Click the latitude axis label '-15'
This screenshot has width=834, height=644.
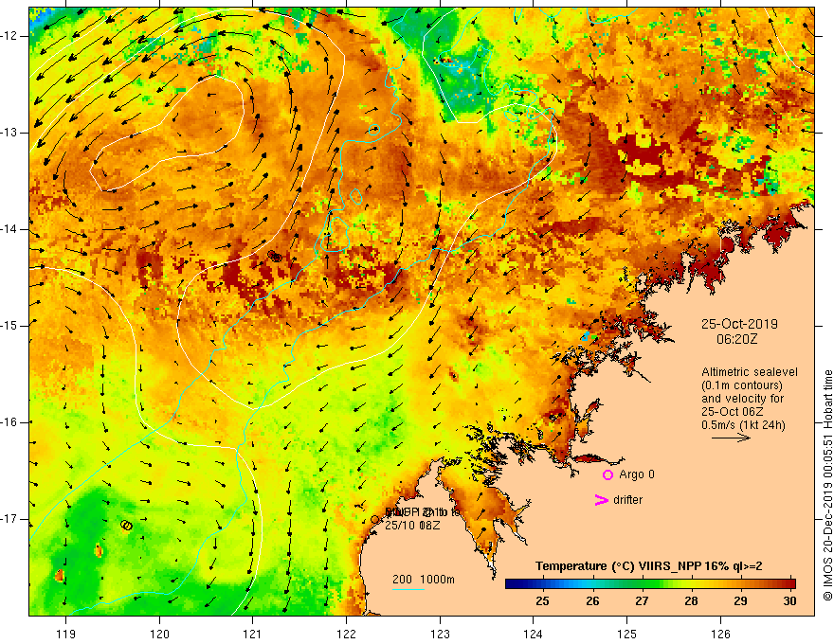tap(9, 326)
